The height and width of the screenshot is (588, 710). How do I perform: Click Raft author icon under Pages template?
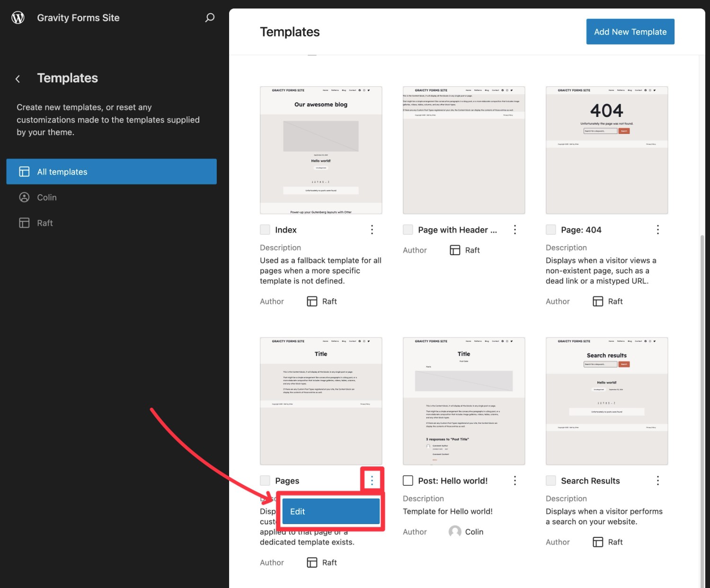point(312,562)
